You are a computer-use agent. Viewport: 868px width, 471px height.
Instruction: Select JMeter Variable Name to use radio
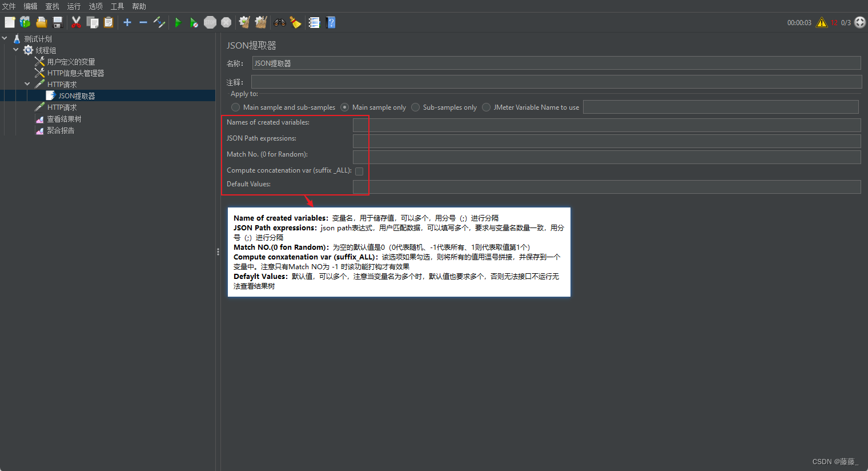pos(486,107)
